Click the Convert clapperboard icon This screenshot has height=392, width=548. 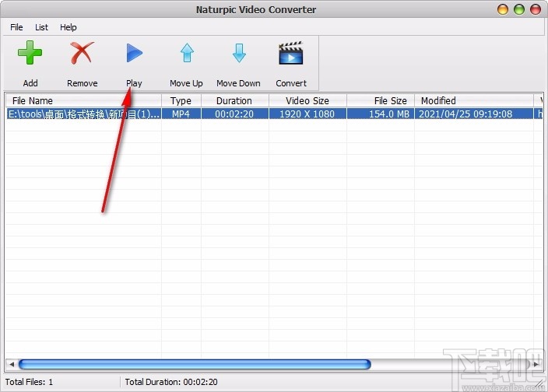click(291, 53)
